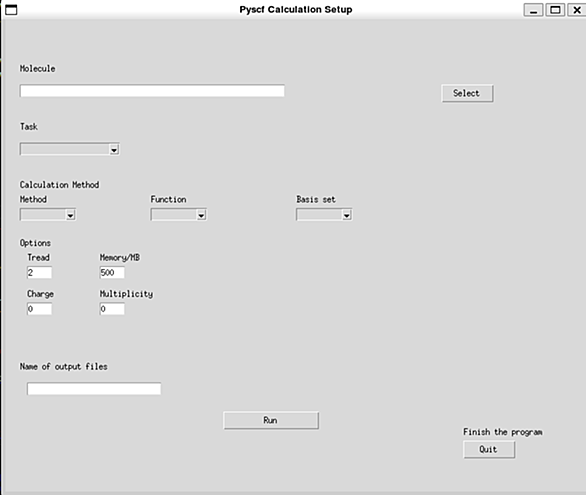The image size is (586, 495).
Task: Click the Finish the program label
Action: (x=503, y=432)
